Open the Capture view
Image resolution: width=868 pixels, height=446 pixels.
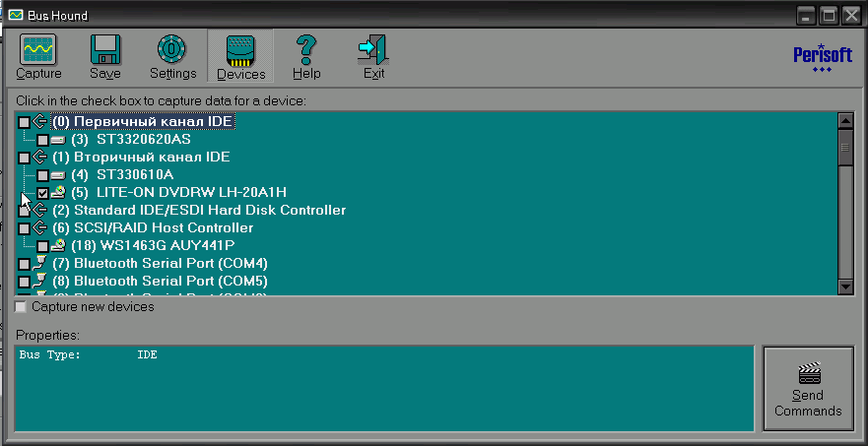pos(38,56)
